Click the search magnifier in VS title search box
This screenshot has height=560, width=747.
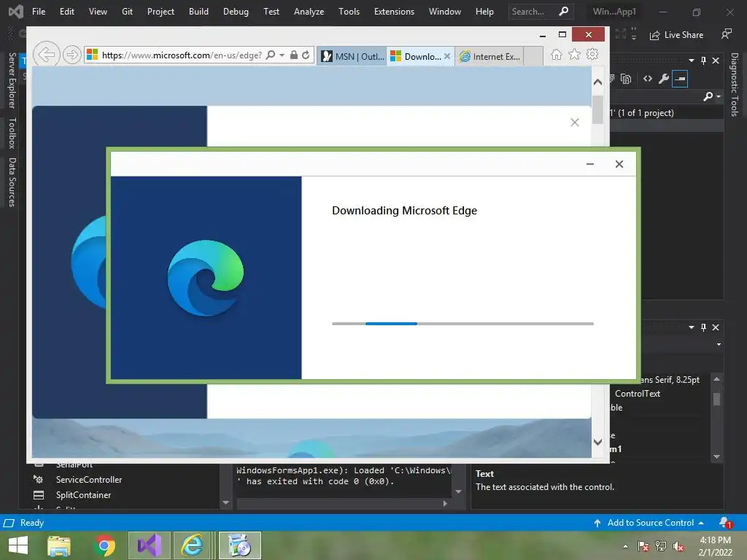click(564, 12)
